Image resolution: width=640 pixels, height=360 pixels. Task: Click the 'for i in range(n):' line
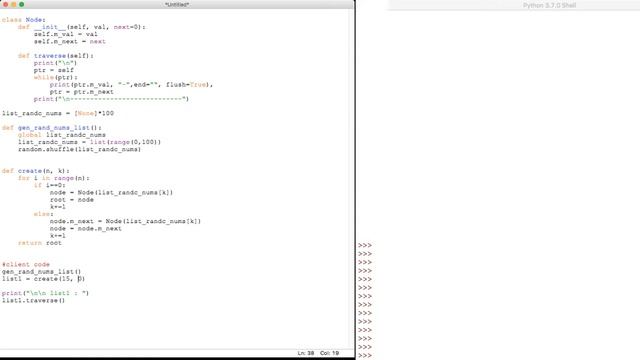(x=53, y=178)
